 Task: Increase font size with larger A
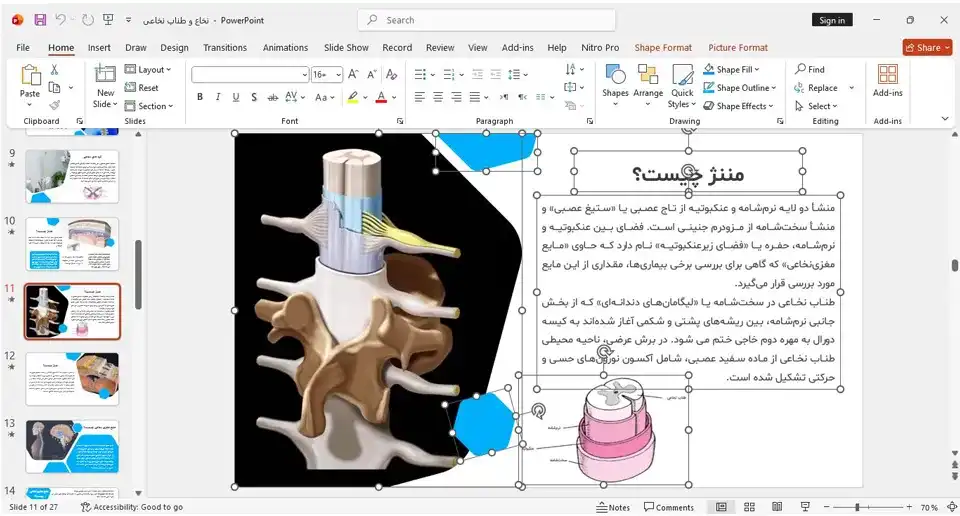[x=353, y=75]
